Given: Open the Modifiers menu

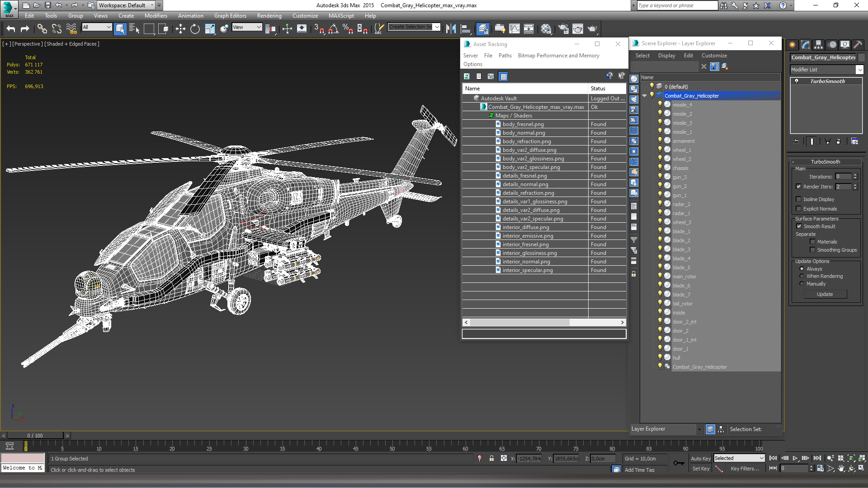Looking at the screenshot, I should click(x=156, y=16).
